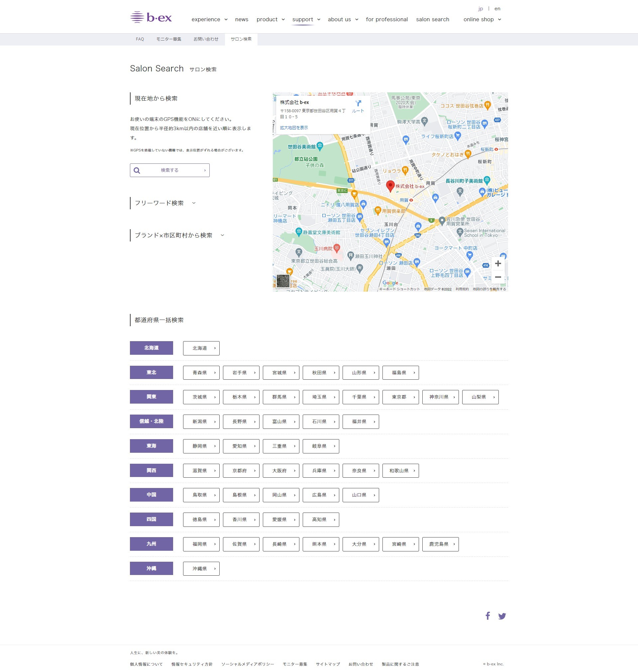Click the Facebook share icon
The image size is (638, 672).
(487, 616)
